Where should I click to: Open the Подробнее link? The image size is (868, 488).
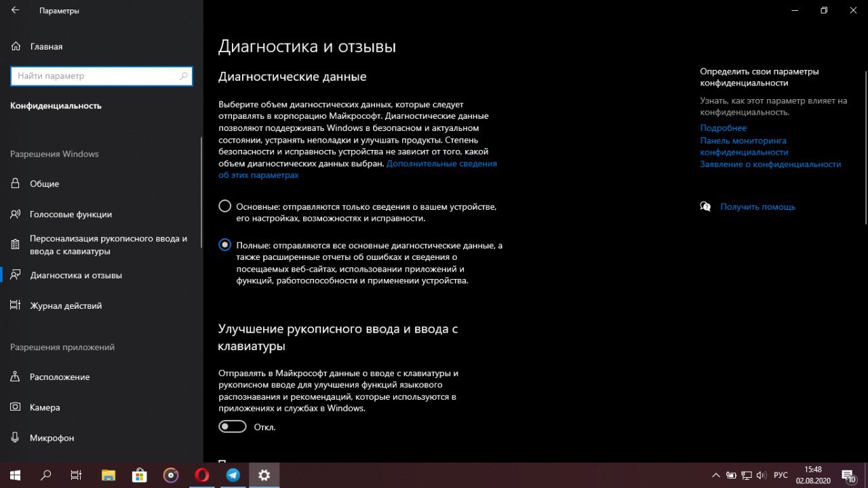click(x=724, y=128)
